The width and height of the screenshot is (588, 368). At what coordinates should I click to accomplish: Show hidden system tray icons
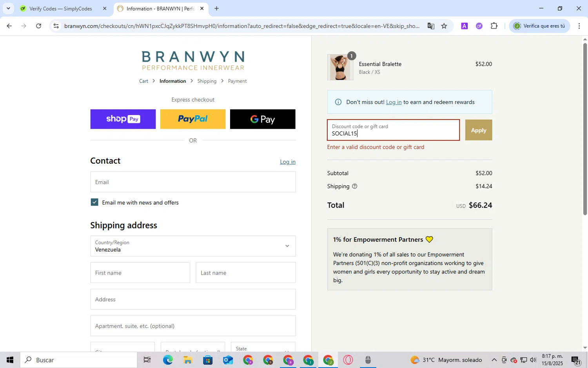pos(494,360)
